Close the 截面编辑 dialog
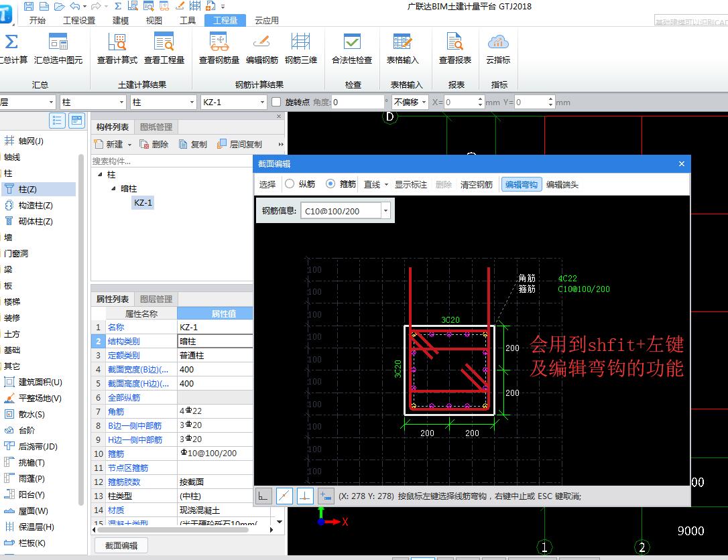Image resolution: width=728 pixels, height=560 pixels. click(682, 163)
